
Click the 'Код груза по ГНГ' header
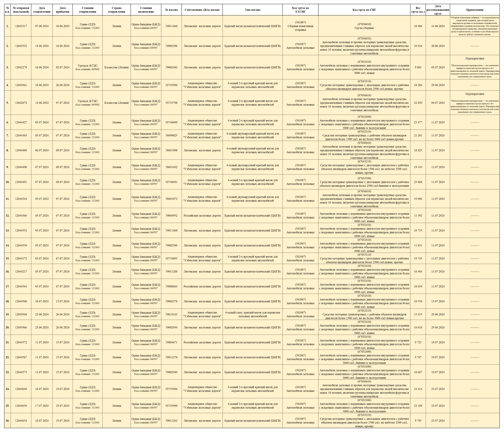pos(364,10)
